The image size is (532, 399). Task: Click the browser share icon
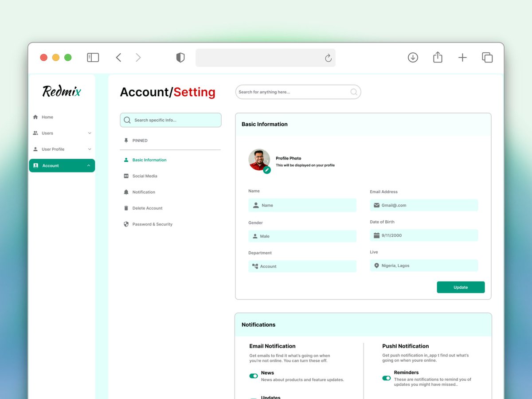(x=438, y=57)
